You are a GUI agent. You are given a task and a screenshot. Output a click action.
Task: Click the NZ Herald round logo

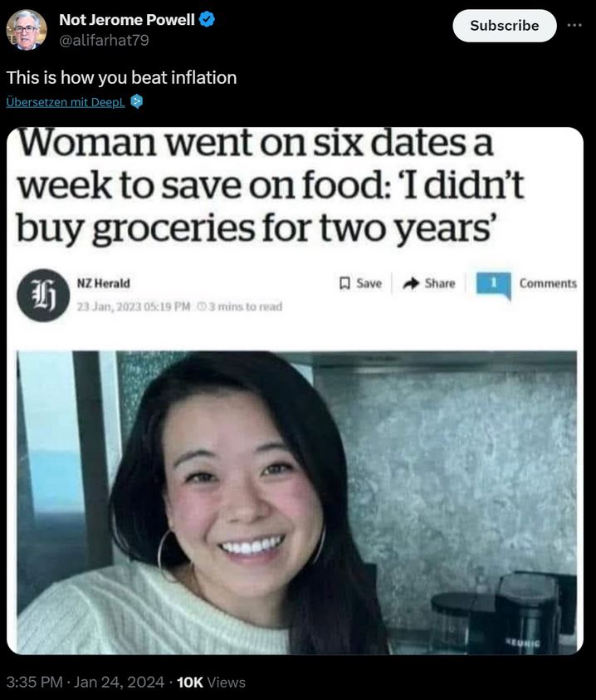[x=43, y=295]
